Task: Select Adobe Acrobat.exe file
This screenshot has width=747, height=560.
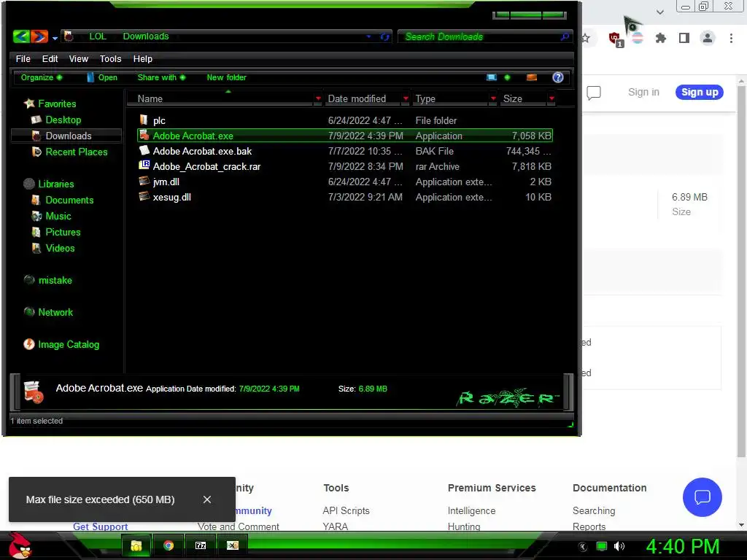Action: (x=345, y=136)
